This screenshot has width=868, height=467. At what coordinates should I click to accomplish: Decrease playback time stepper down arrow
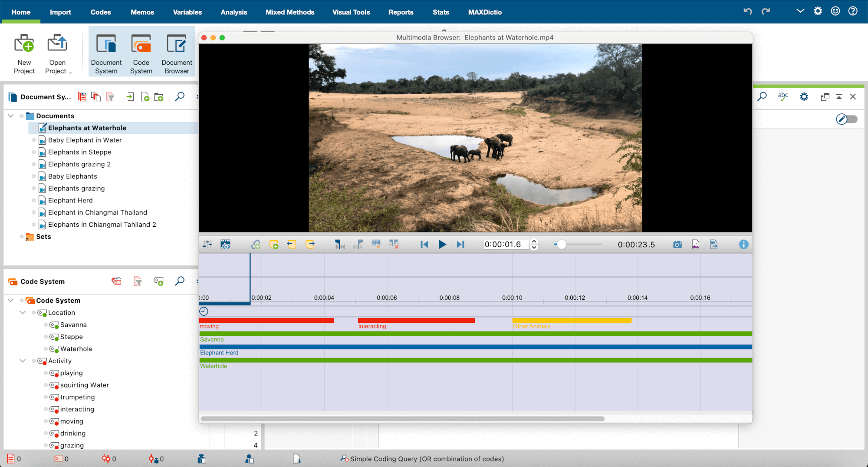pos(534,248)
